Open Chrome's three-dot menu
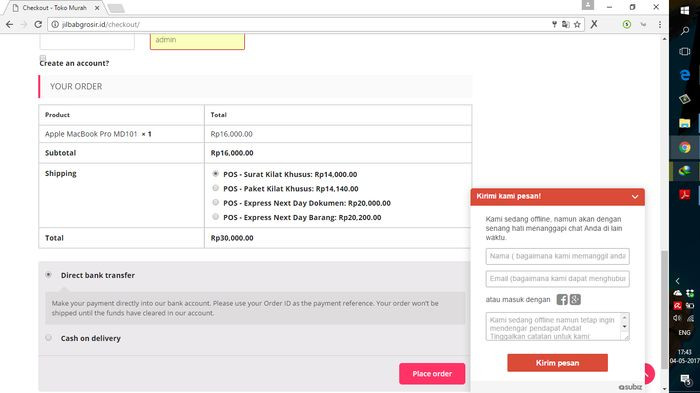The image size is (700, 393). 660,25
